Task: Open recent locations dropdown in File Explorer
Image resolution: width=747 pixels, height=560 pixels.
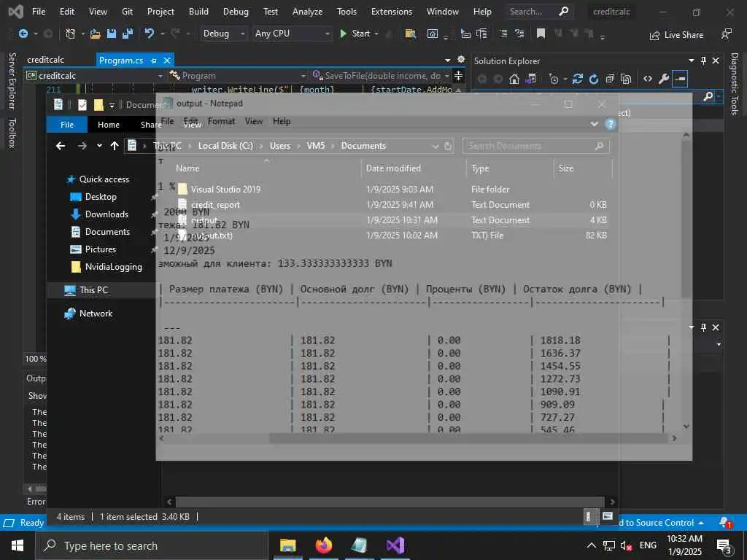Action: point(99,146)
